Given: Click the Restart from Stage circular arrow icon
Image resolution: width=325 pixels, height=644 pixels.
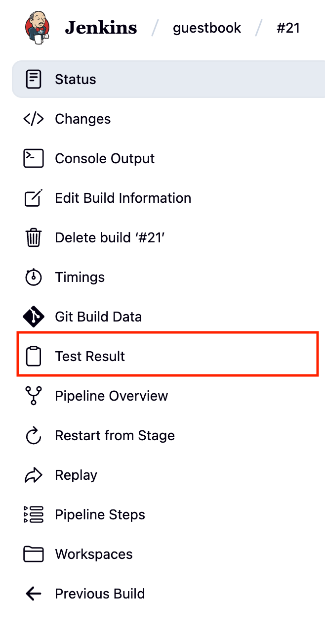Looking at the screenshot, I should (34, 435).
